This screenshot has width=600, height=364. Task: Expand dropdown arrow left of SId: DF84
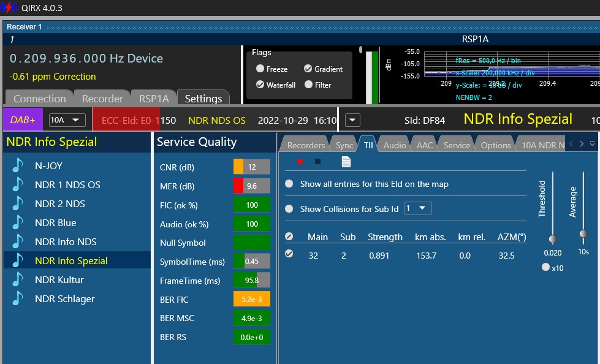[352, 120]
